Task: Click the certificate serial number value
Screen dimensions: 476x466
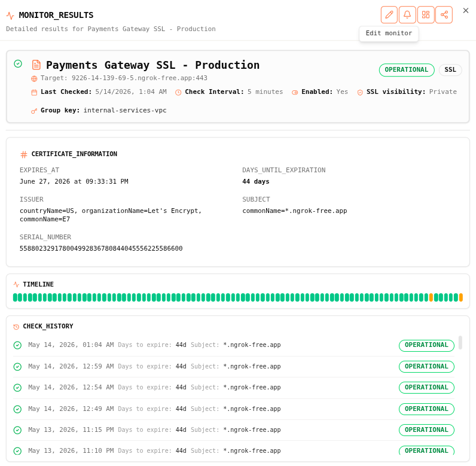Action: tap(101, 248)
